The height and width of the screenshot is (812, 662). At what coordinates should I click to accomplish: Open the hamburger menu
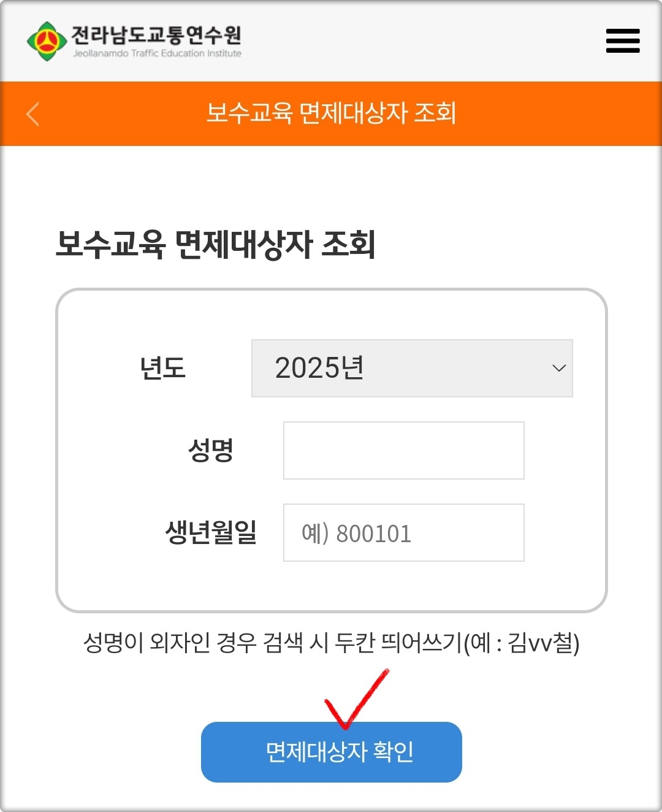623,40
